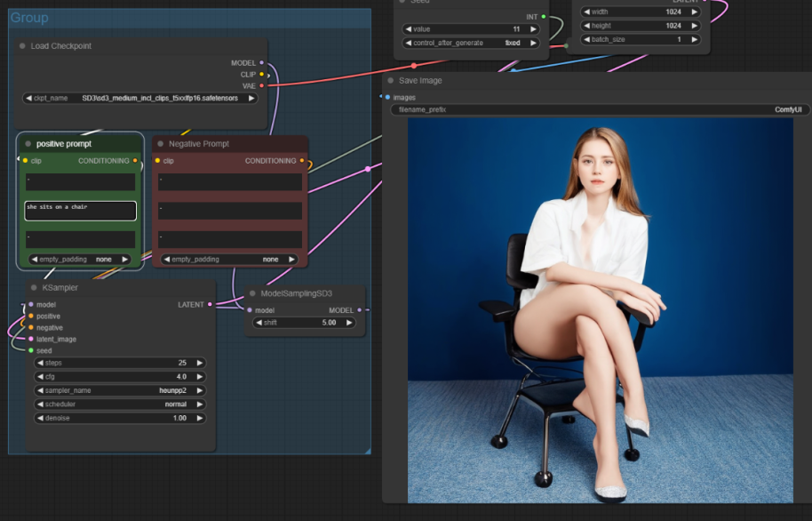Click the VAE output socket on Load Checkpoint
Image resolution: width=812 pixels, height=521 pixels.
[261, 86]
